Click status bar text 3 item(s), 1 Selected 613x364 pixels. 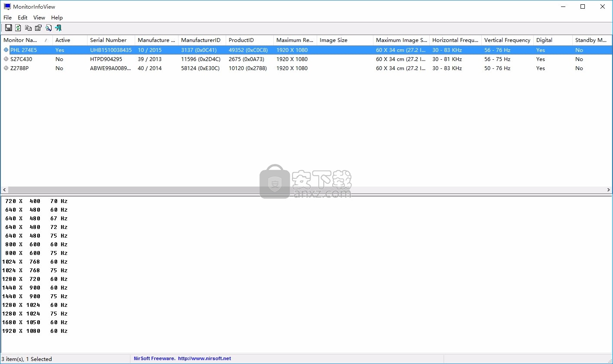point(27,359)
